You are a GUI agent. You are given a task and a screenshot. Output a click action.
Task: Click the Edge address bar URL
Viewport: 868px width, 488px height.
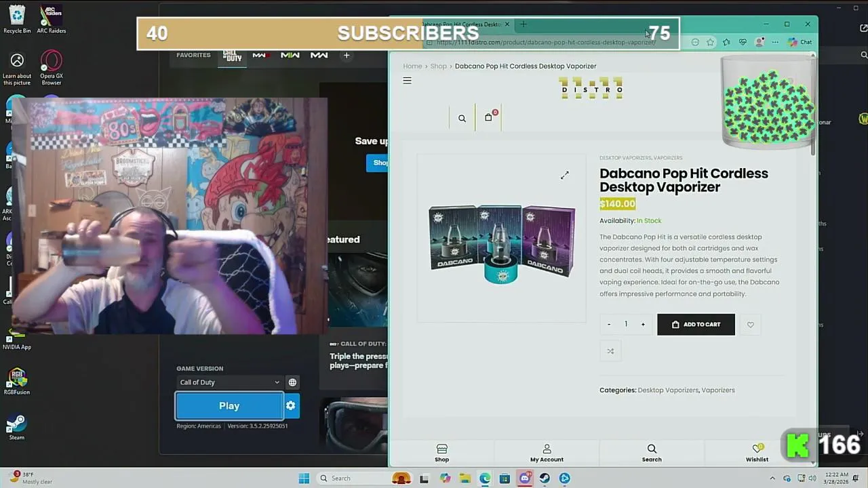point(545,42)
